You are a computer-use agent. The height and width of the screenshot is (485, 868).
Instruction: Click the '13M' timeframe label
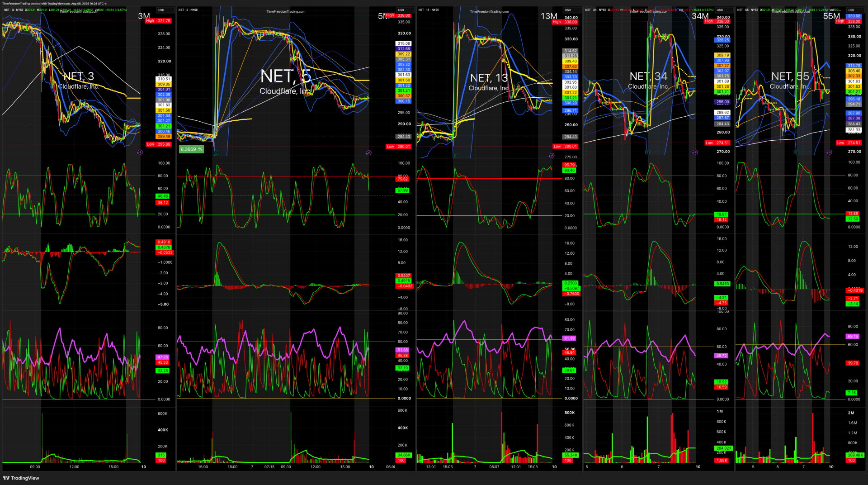[549, 16]
